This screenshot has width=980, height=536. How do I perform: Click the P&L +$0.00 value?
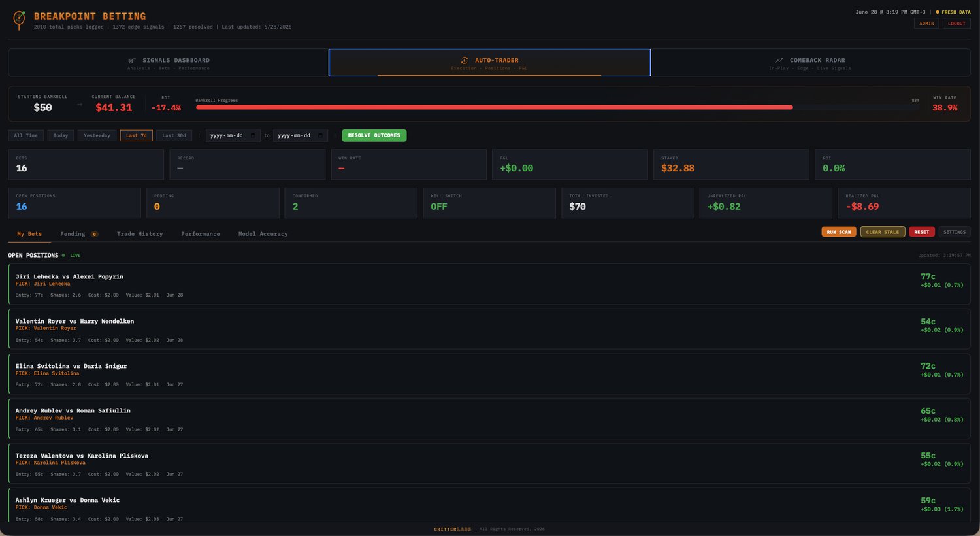click(517, 168)
